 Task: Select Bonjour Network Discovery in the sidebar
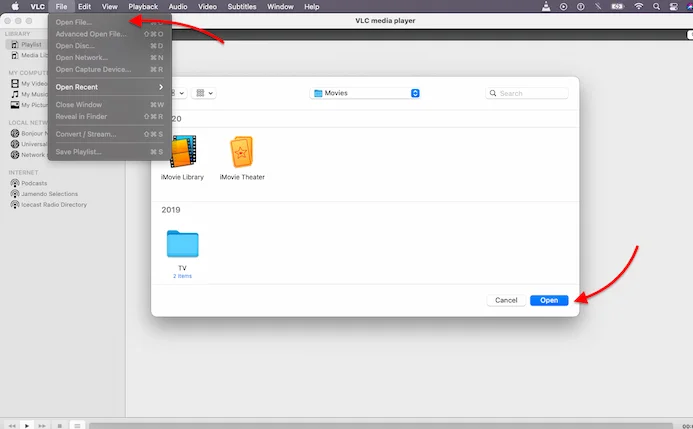coord(29,133)
